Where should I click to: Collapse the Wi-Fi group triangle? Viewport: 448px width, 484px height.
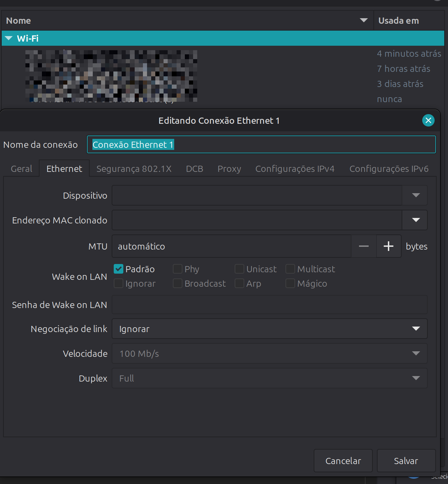pyautogui.click(x=9, y=38)
